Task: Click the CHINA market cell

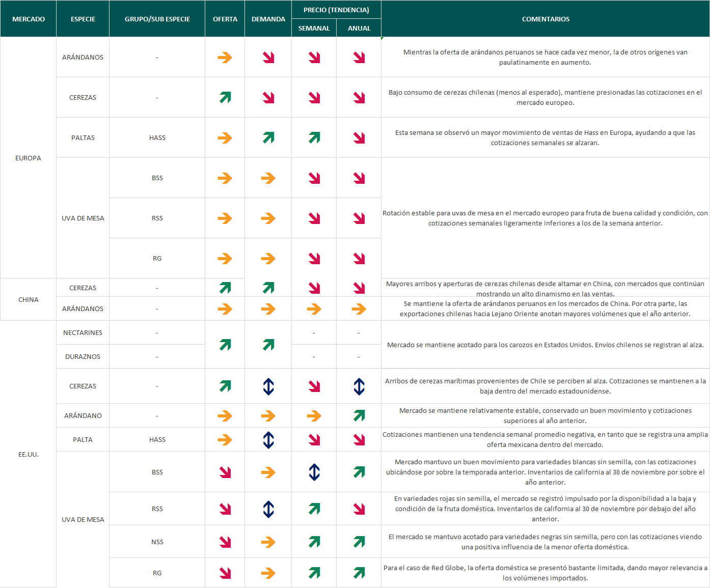Action: pos(29,300)
